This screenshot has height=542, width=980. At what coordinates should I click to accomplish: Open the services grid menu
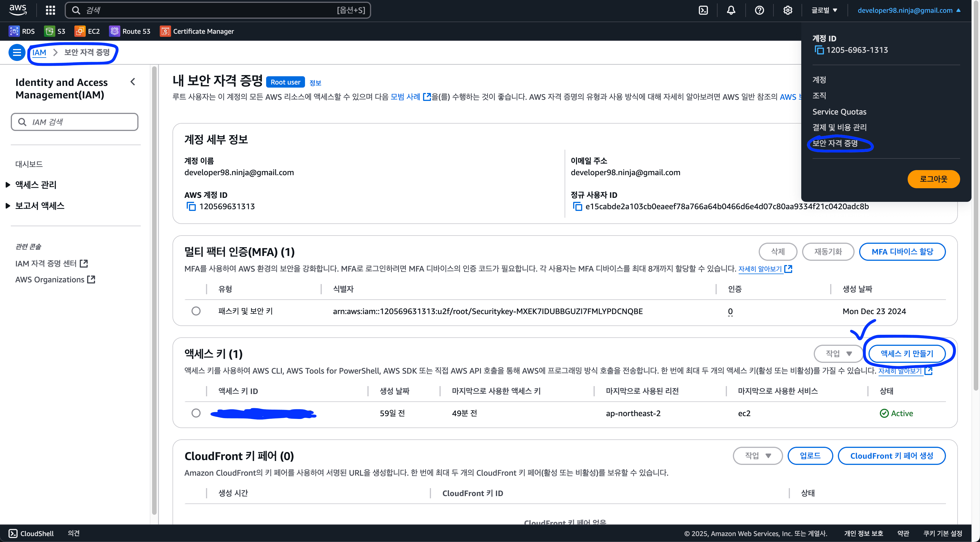50,10
